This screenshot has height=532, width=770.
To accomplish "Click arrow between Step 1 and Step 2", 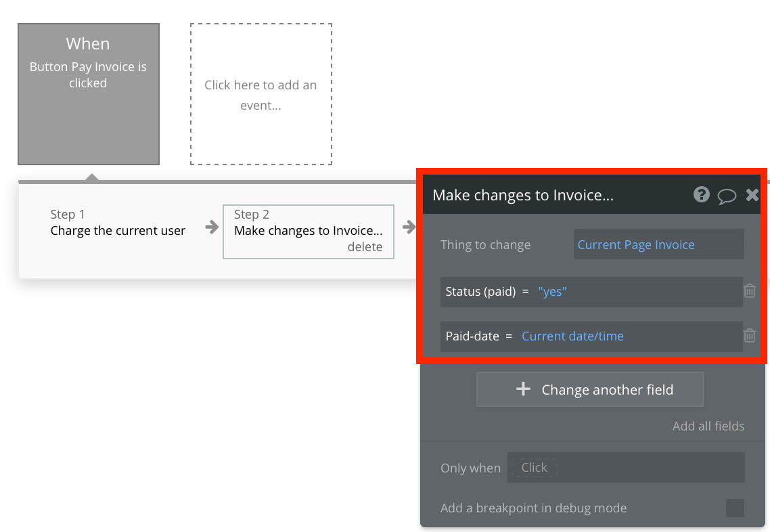I will [212, 227].
